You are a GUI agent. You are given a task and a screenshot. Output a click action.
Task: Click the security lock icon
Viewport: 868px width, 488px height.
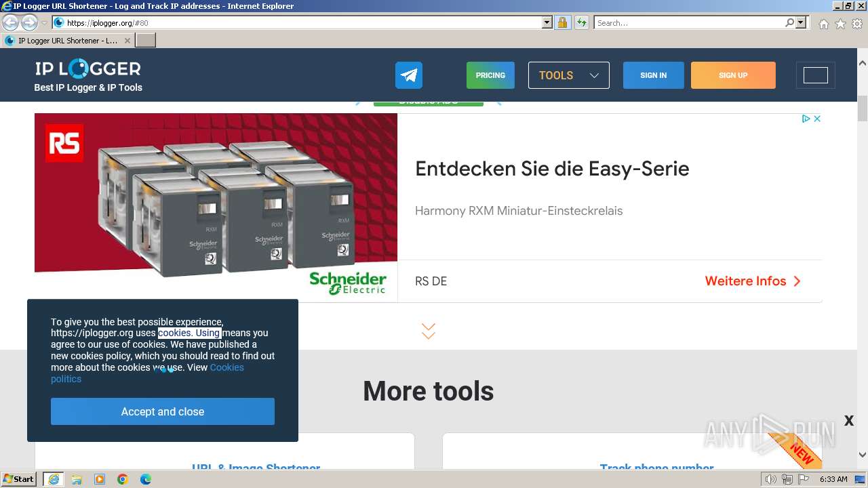pos(562,23)
